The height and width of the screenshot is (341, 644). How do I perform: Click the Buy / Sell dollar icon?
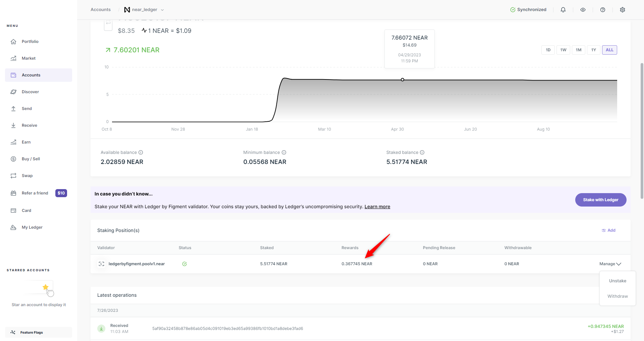coord(13,159)
